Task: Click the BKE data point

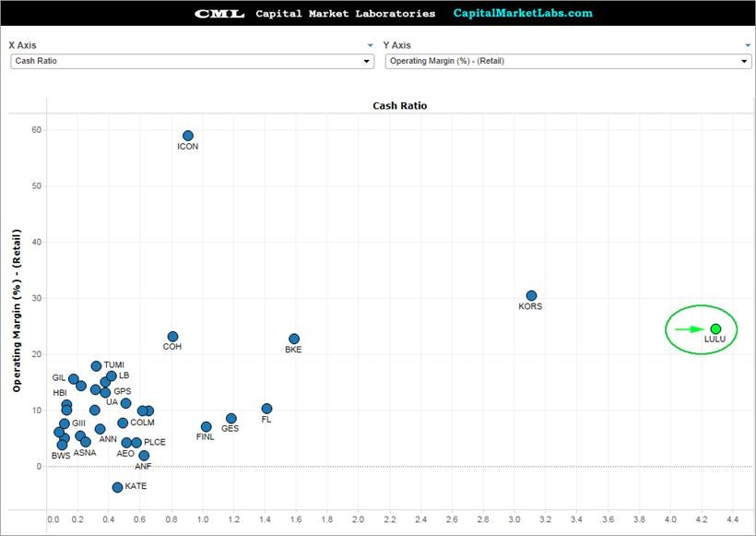Action: [x=294, y=339]
